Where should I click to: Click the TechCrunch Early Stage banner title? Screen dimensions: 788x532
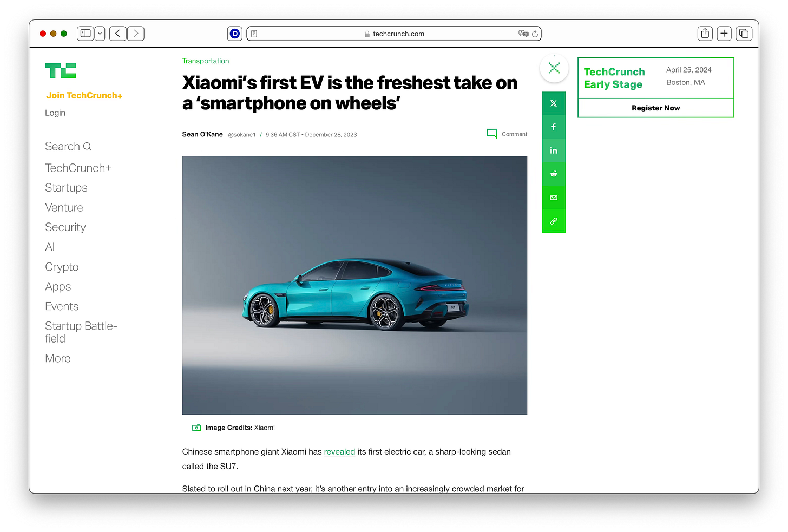pos(614,78)
